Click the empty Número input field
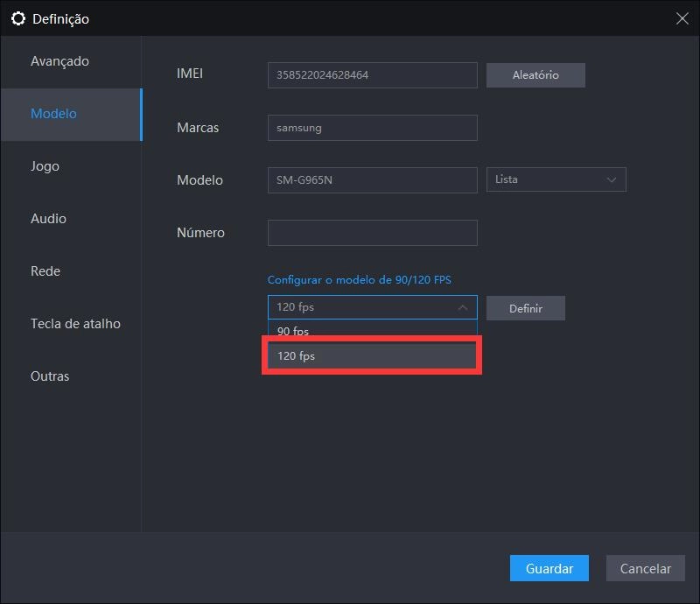 click(x=372, y=233)
